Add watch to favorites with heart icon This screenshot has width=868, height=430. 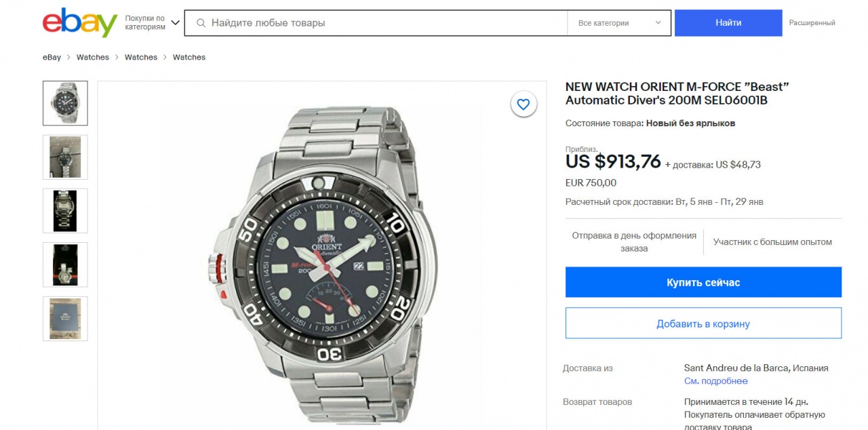tap(523, 104)
